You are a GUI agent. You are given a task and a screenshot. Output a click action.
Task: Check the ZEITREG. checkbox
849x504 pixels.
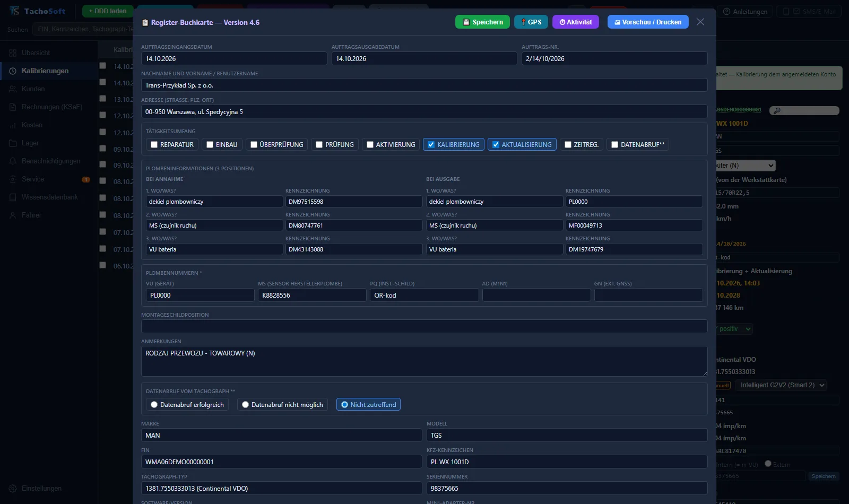[568, 144]
